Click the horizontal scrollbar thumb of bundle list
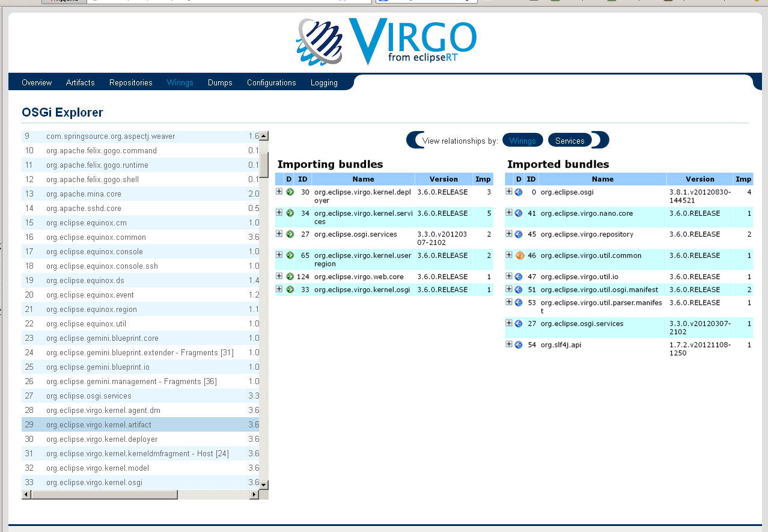 [x=105, y=494]
